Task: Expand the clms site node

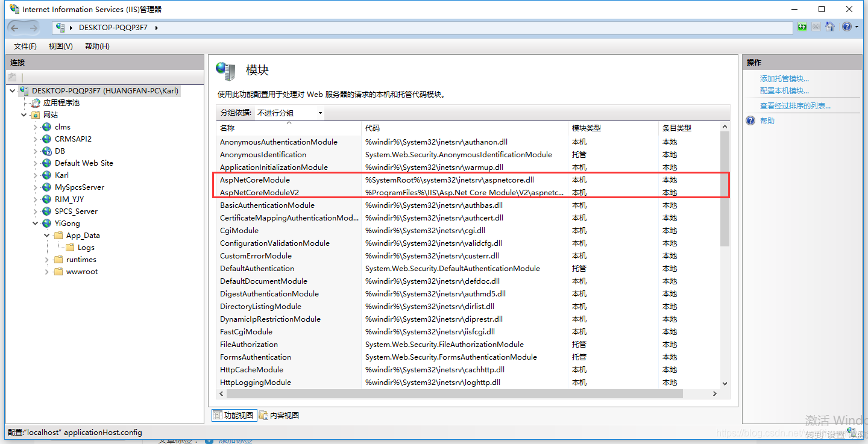Action: point(36,127)
